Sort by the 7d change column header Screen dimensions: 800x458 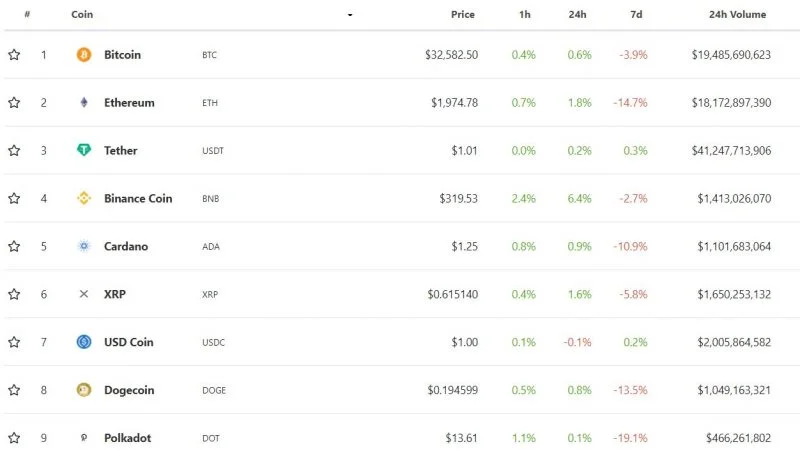pos(636,14)
